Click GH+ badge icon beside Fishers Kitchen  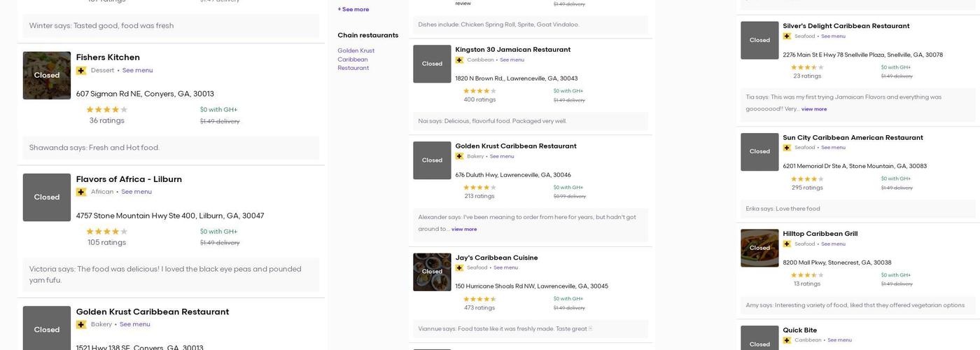pyautogui.click(x=81, y=71)
